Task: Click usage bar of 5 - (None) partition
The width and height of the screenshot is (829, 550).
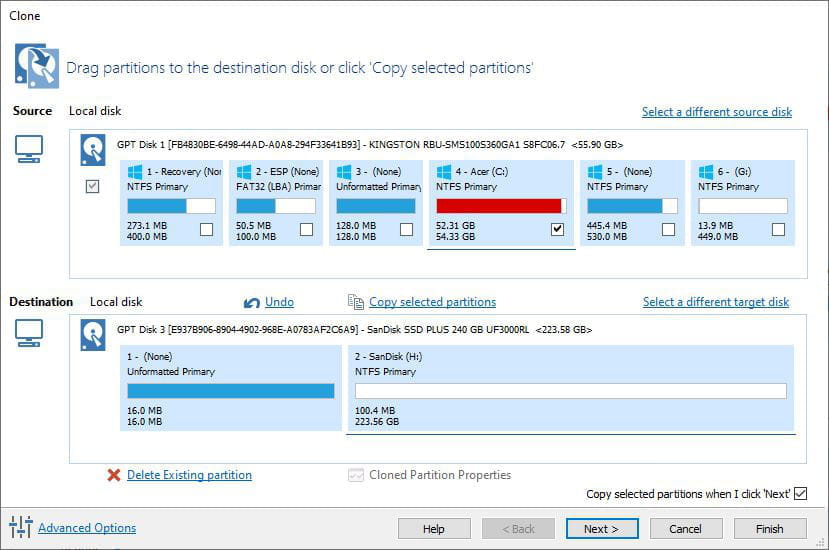Action: coord(632,206)
